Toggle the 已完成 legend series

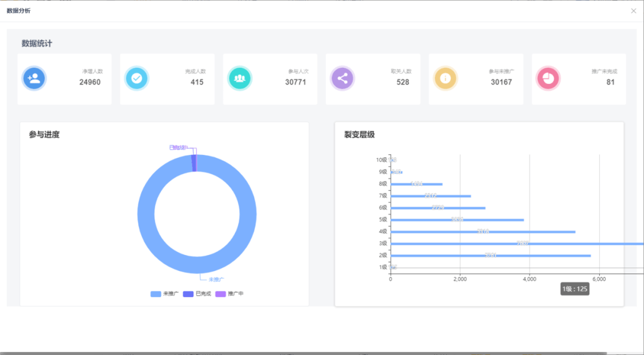[x=197, y=294]
